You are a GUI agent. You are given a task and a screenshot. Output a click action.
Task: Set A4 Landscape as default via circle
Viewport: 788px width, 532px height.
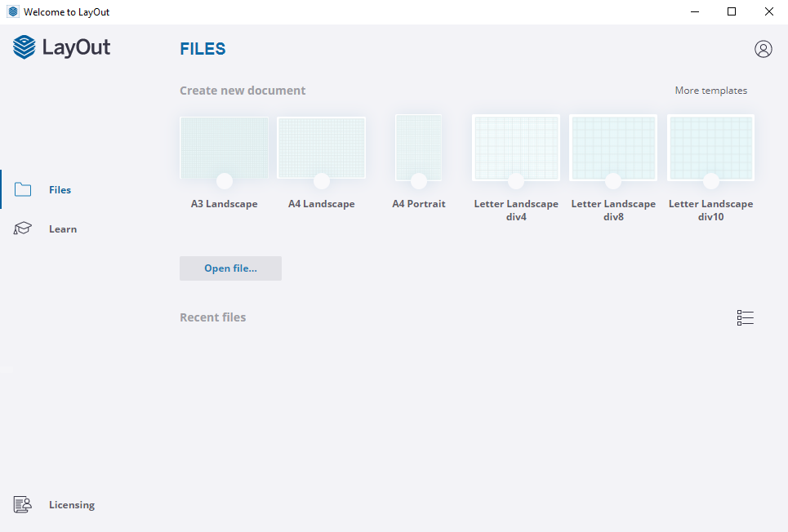[x=322, y=181]
